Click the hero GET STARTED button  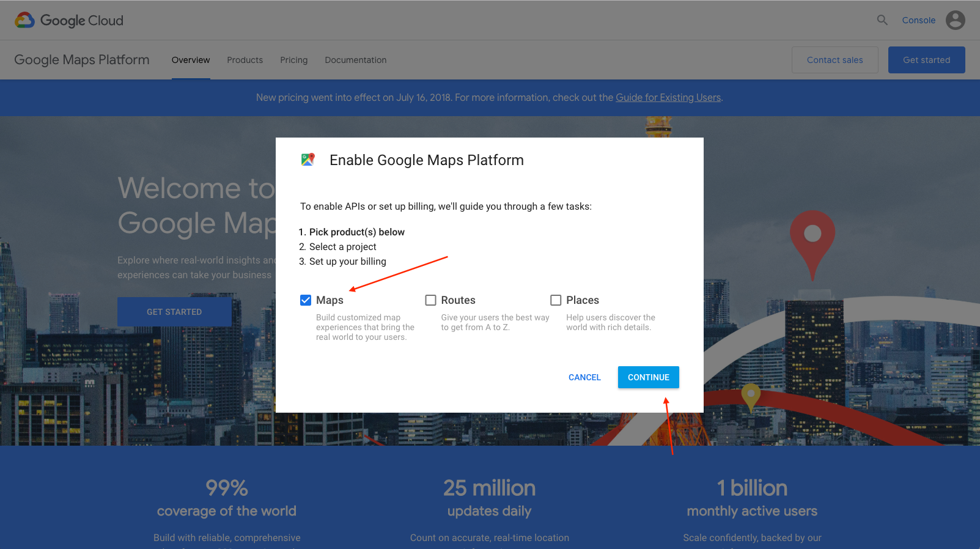pyautogui.click(x=174, y=312)
